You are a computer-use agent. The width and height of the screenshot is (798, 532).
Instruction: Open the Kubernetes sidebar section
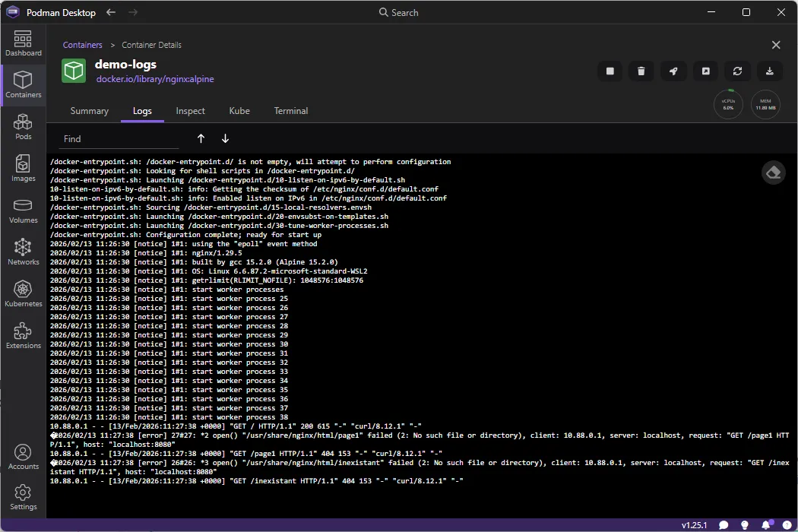23,293
